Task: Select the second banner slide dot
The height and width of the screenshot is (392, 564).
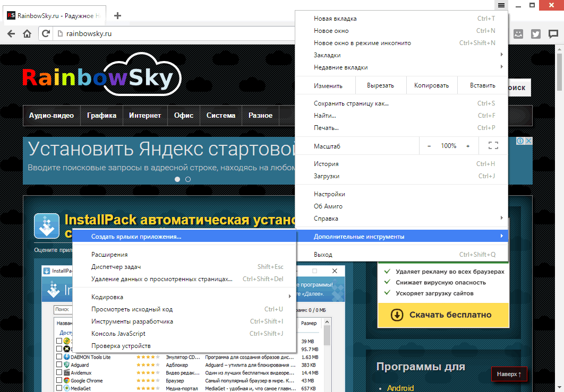Action: [188, 179]
